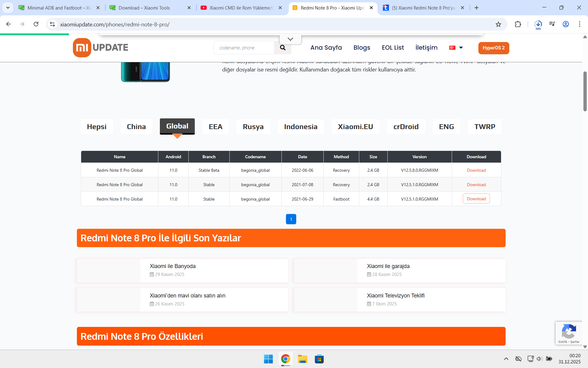Image resolution: width=588 pixels, height=368 pixels.
Task: Open the Chrome profile icon
Action: [x=566, y=24]
